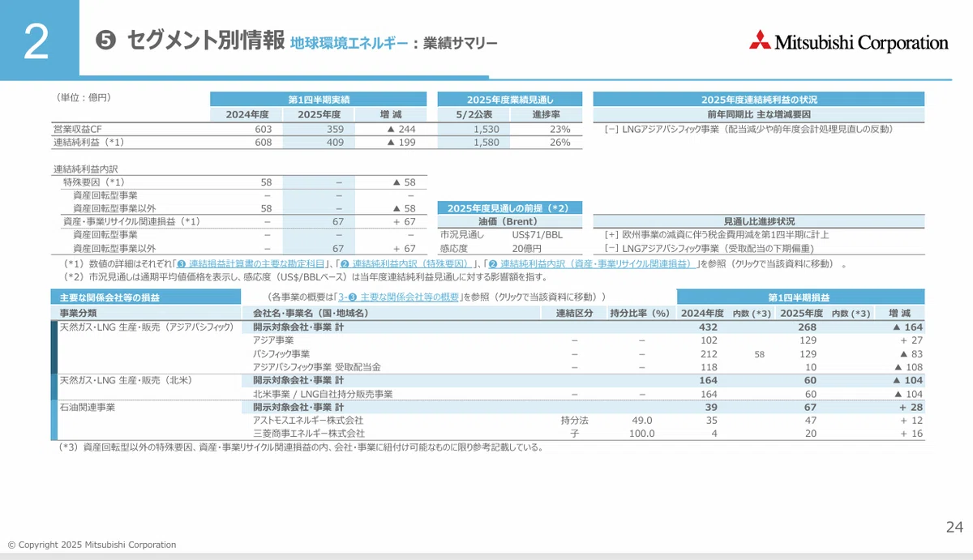Select アストモスエネルギー株式会社 row name
This screenshot has width=973, height=560.
coord(308,421)
